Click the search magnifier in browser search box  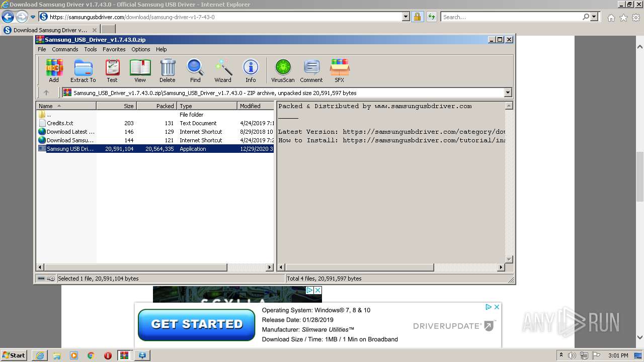pos(586,17)
